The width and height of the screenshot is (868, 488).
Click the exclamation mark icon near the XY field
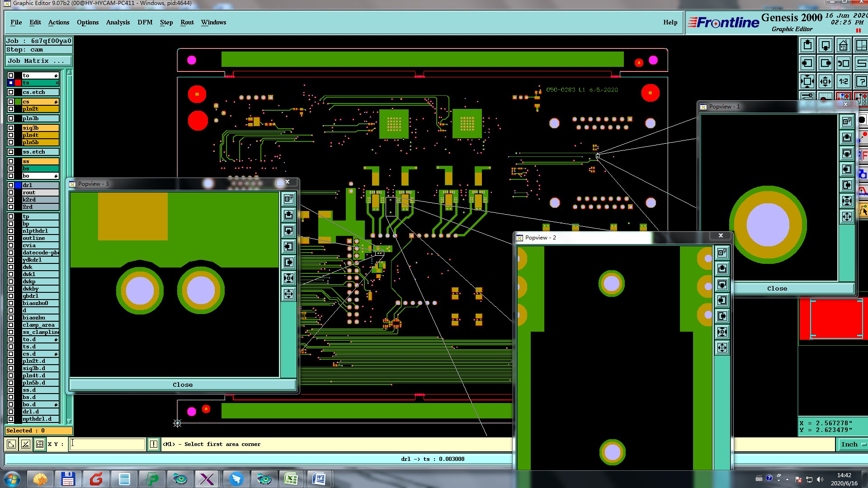point(154,444)
